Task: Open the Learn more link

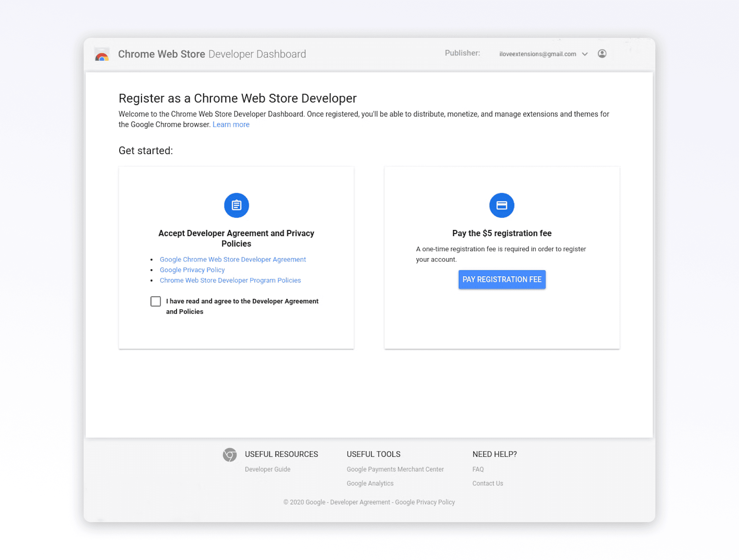Action: point(231,124)
